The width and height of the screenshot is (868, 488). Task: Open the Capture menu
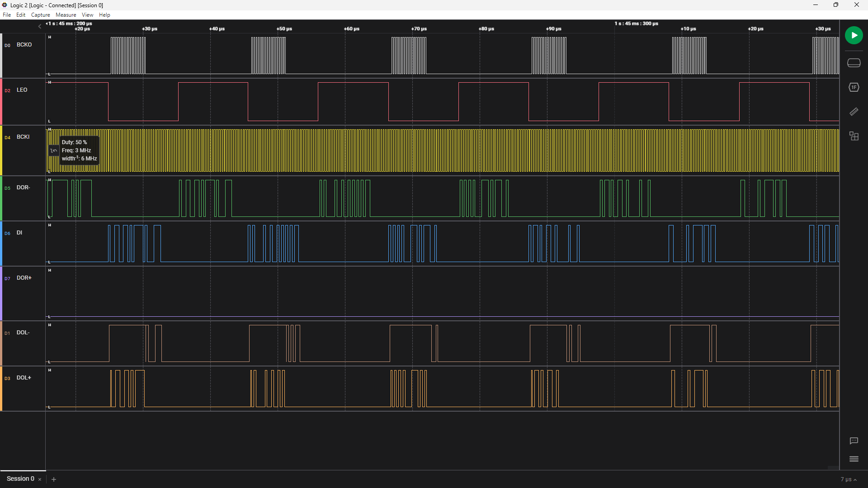click(x=41, y=15)
